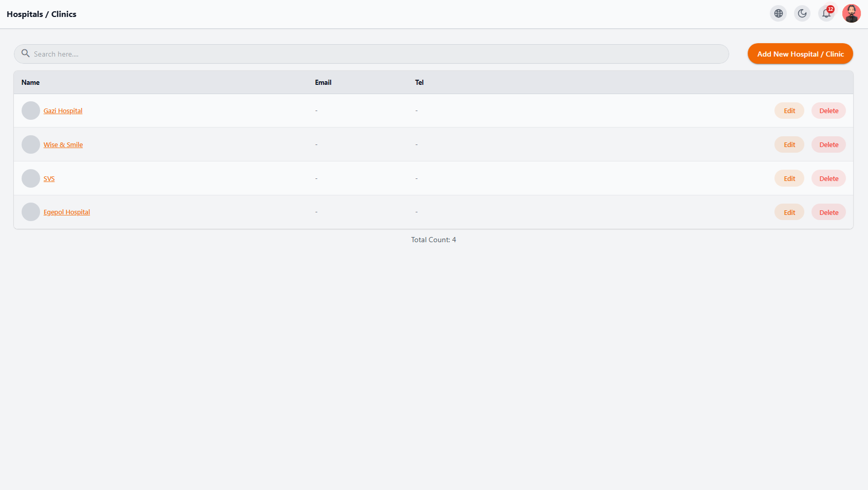Click the Name column header

pyautogui.click(x=30, y=82)
